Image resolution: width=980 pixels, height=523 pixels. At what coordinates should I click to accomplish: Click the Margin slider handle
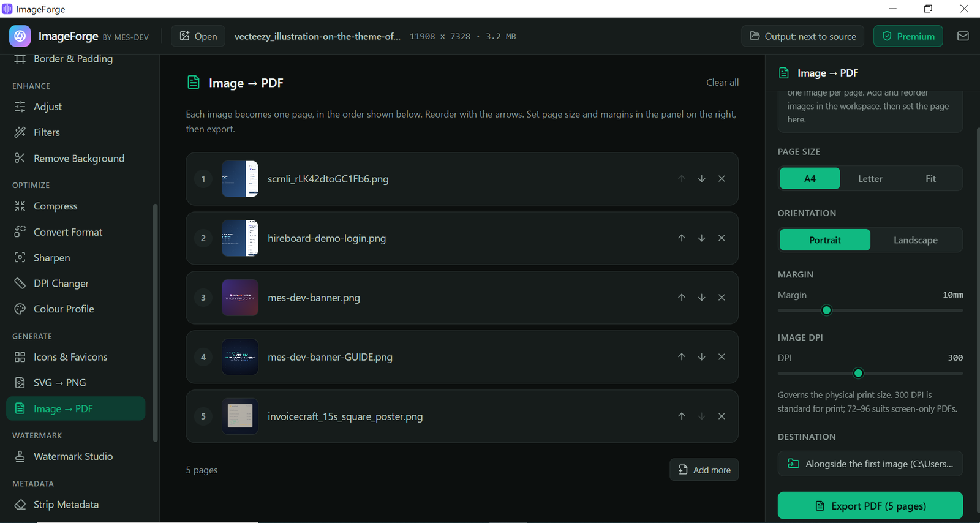(x=827, y=310)
